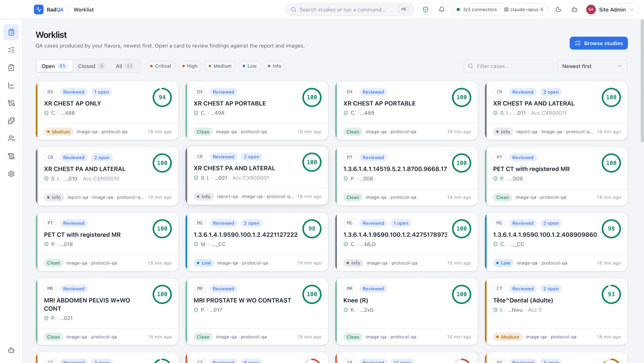This screenshot has height=363, width=644.
Task: Click the 94 score ring on XR CHEST AP ONLY
Action: (x=162, y=97)
